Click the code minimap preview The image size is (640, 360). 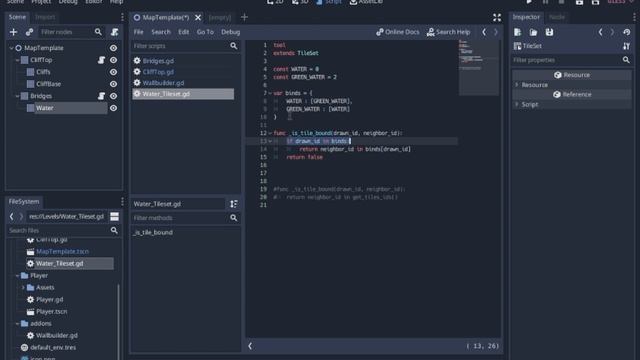click(x=478, y=67)
